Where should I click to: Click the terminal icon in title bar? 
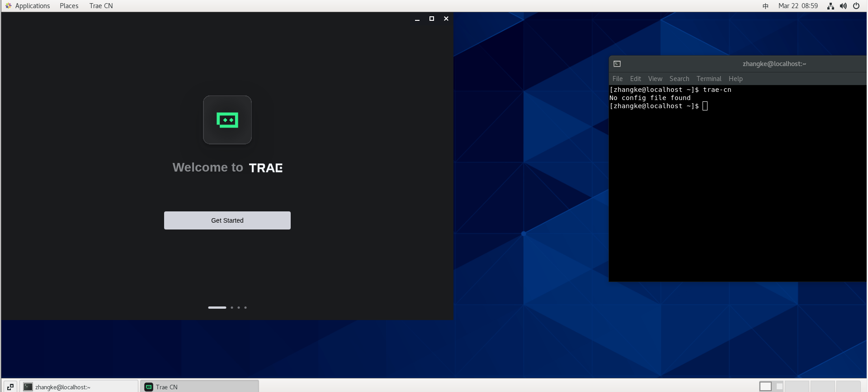click(617, 64)
